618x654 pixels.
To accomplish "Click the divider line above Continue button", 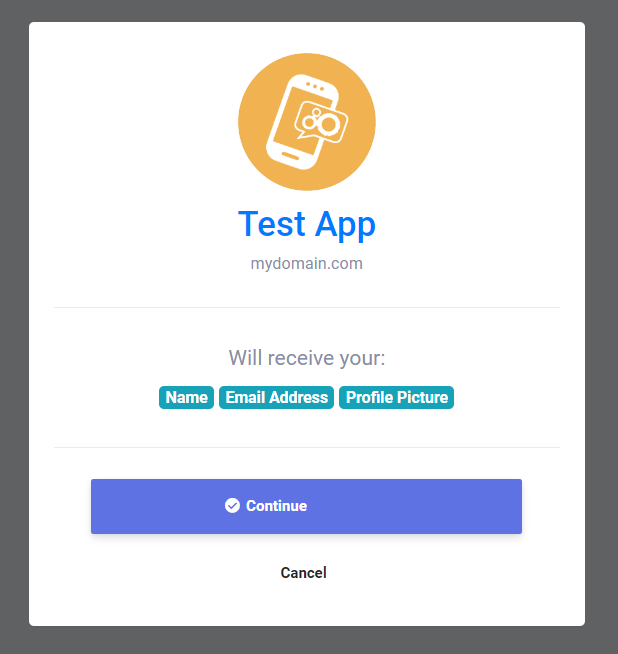I will [306, 448].
